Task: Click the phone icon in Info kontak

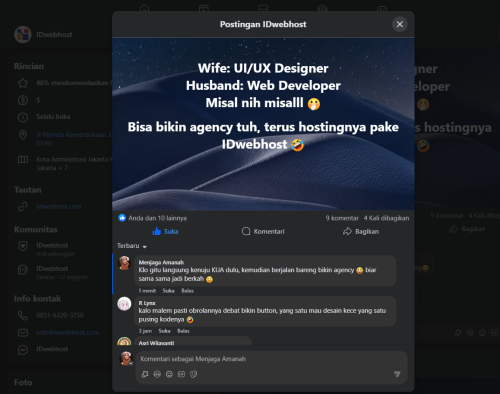Action: [x=23, y=315]
